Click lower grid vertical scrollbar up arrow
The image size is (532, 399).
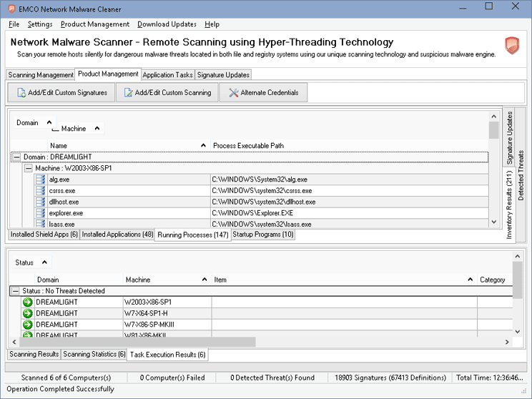518,256
